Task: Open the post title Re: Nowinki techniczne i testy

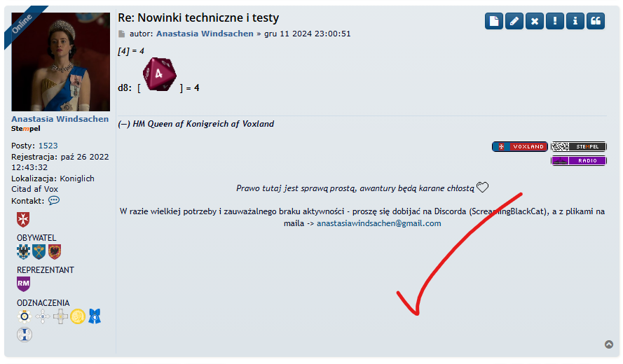Action: coord(198,18)
